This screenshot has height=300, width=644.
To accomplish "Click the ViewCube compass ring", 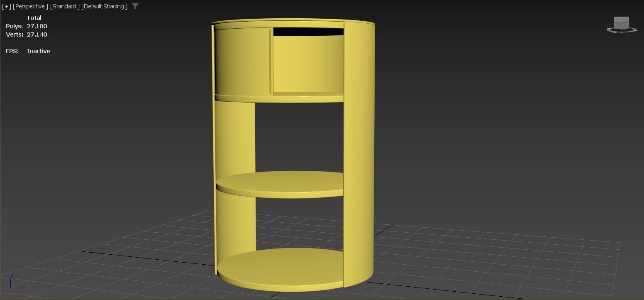I will 622,30.
